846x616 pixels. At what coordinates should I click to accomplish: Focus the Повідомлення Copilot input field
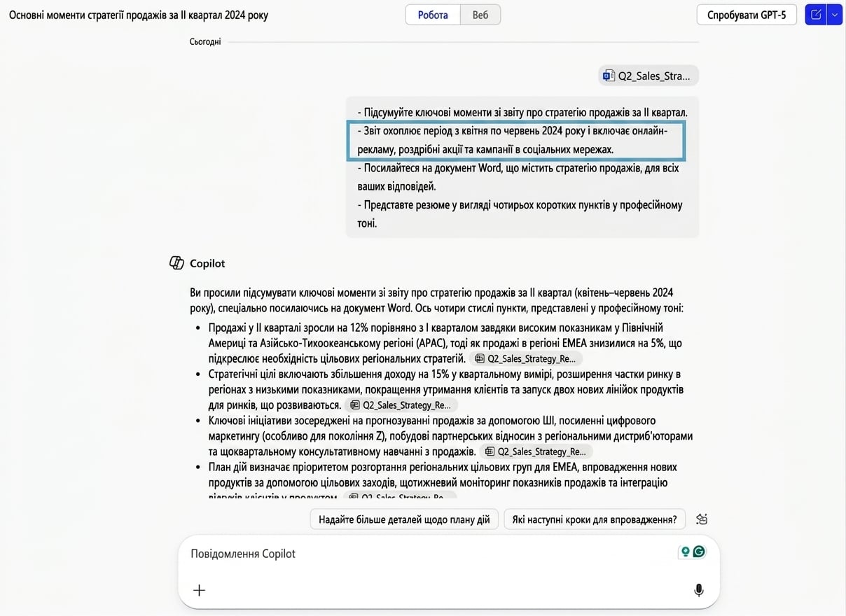coord(448,554)
